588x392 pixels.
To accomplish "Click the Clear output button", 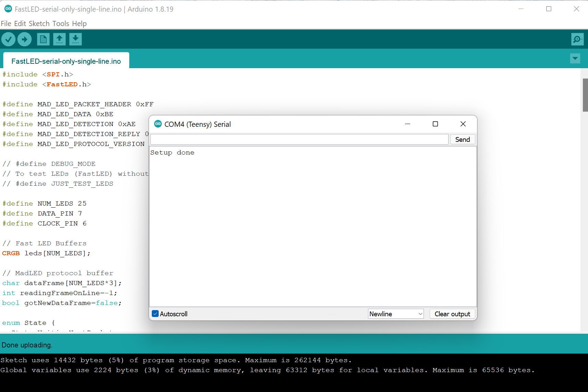I will coord(452,314).
